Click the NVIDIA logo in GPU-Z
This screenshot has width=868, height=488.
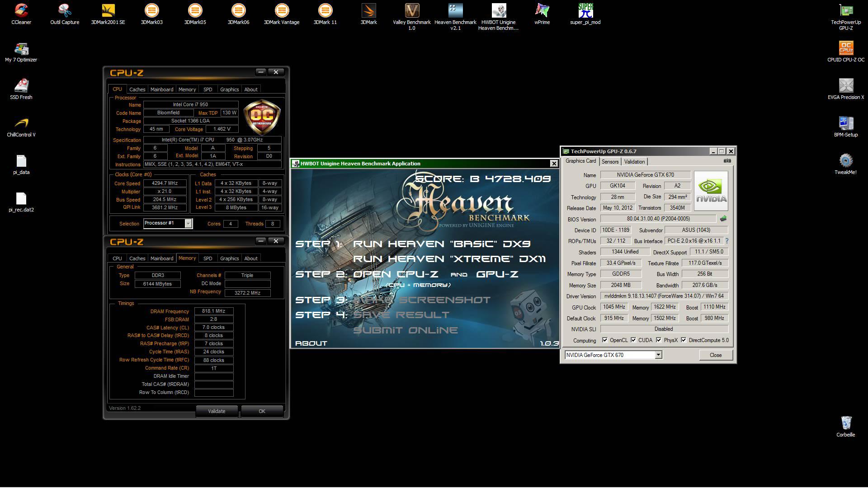point(711,191)
